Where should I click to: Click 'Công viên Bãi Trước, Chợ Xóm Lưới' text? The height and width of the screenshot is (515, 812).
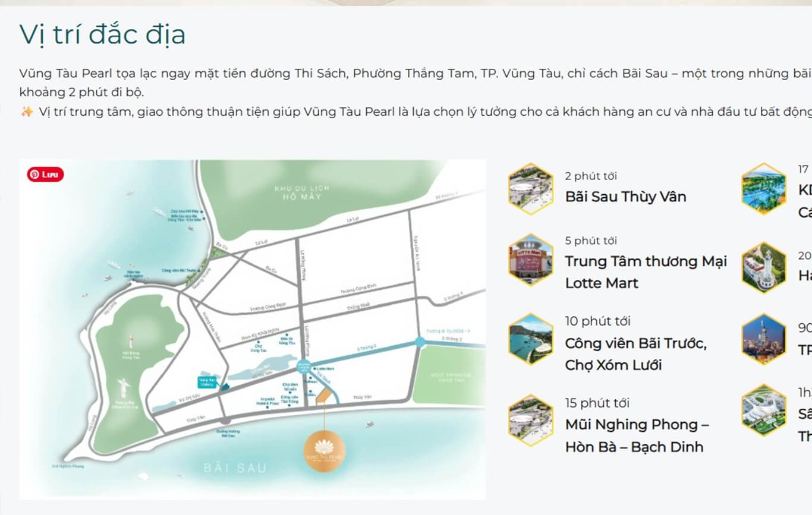pyautogui.click(x=635, y=354)
